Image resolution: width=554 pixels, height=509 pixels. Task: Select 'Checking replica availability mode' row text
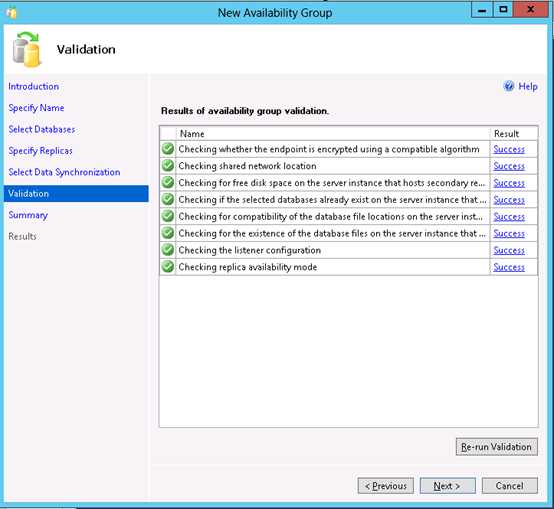tap(248, 267)
